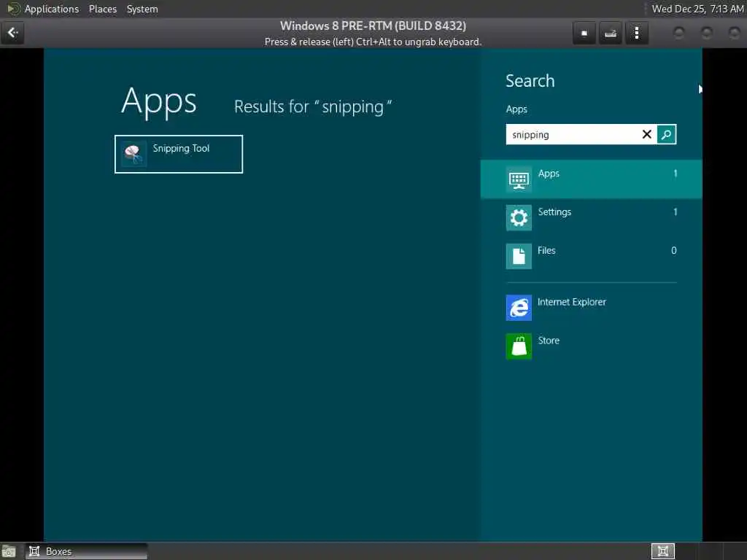Click the clock showing Wed Dec 25
Screen dimensions: 747x560
(697, 9)
